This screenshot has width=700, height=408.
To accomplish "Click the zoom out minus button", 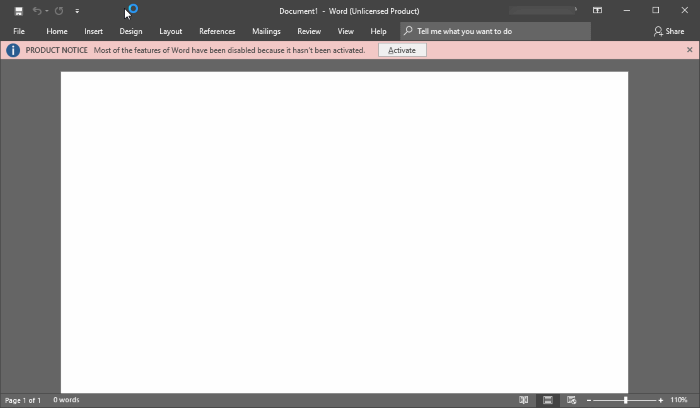I will point(589,400).
